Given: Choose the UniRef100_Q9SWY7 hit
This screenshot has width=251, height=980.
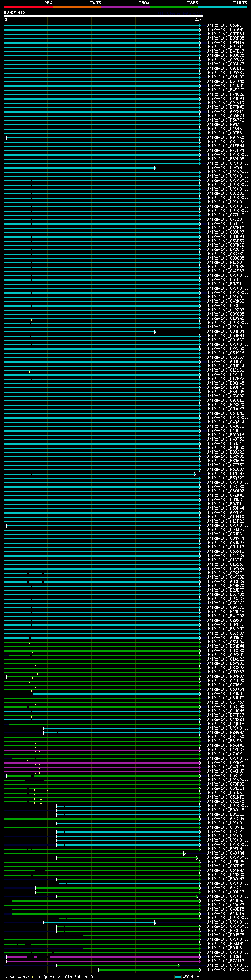Looking at the screenshot, I should (225, 64).
